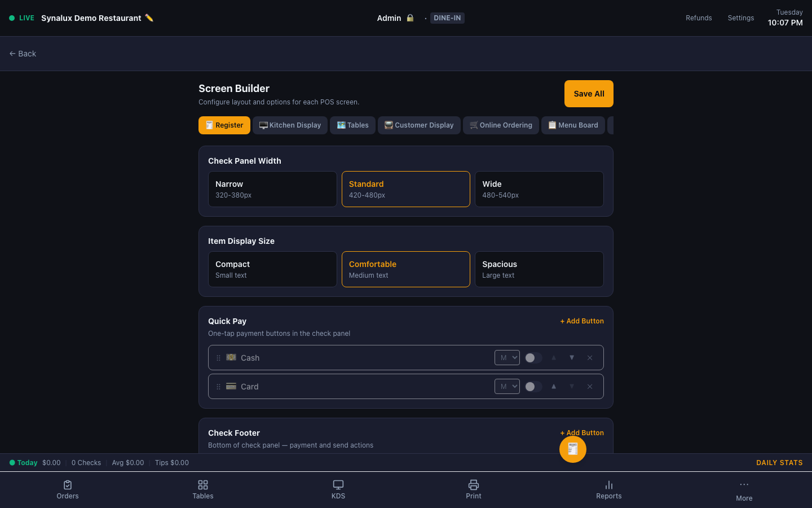Switch to the Register tab

click(224, 125)
